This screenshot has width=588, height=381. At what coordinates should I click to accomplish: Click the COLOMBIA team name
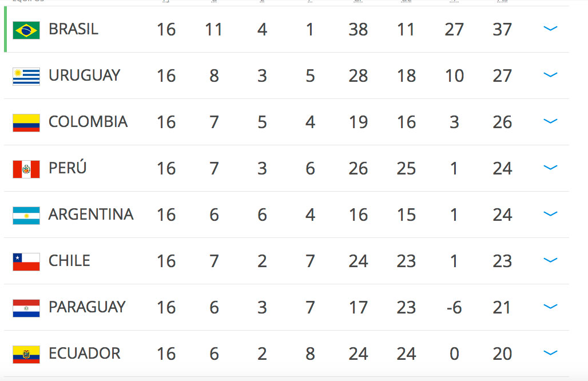(88, 122)
